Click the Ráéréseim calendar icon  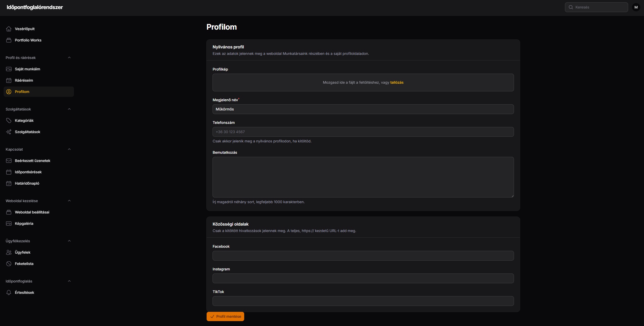click(x=9, y=80)
